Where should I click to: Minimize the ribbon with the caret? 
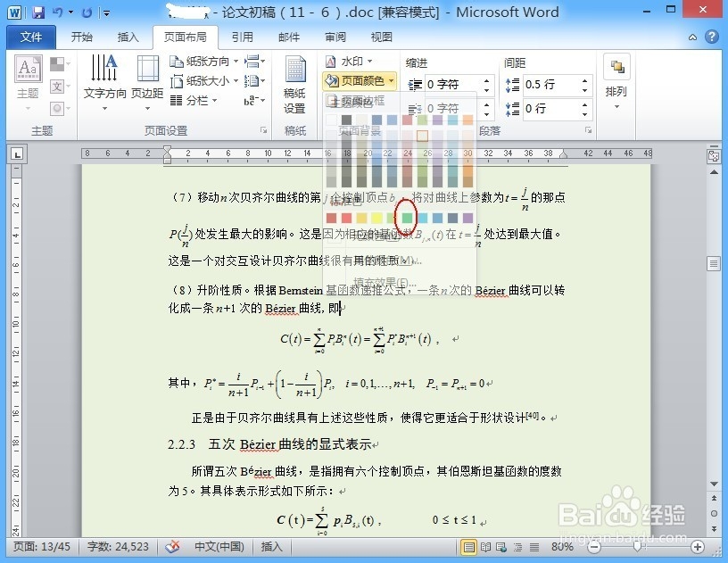(x=692, y=37)
